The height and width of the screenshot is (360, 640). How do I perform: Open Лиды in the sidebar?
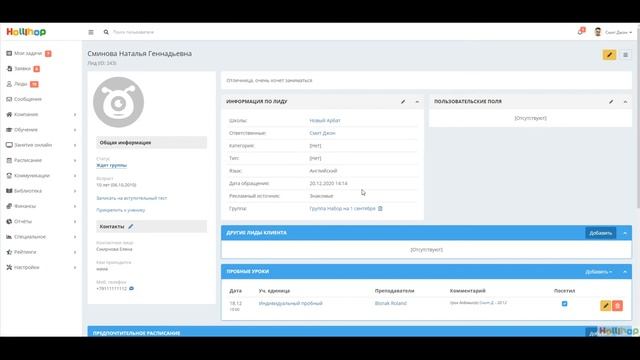pos(21,84)
